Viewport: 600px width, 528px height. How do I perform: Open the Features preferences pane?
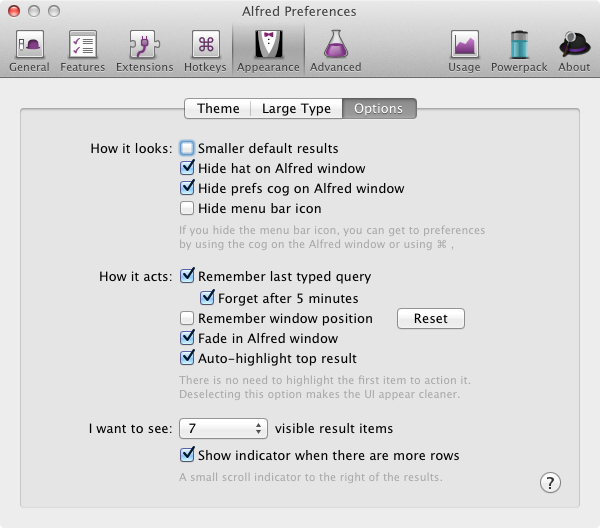[82, 51]
